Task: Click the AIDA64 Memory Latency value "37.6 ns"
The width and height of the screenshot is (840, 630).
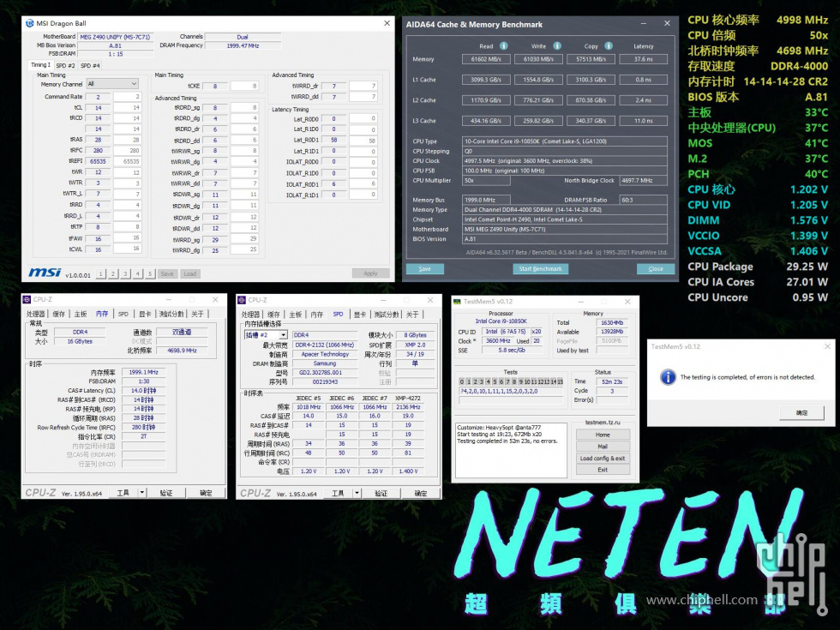Action: point(644,59)
